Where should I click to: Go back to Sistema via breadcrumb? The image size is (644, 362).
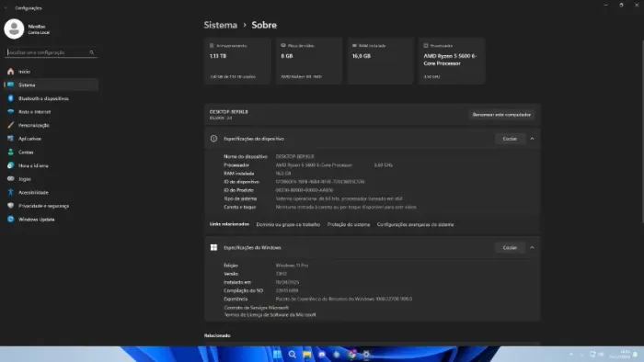(221, 25)
